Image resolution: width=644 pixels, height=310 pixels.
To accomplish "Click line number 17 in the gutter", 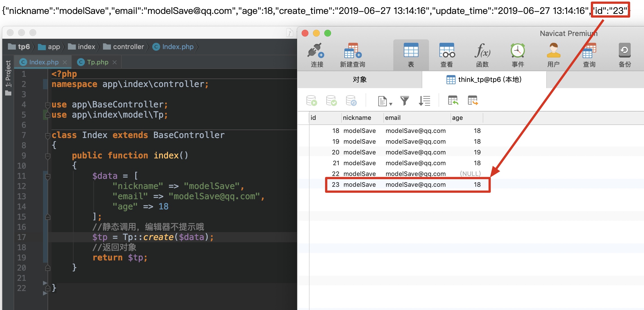I will pyautogui.click(x=22, y=237).
